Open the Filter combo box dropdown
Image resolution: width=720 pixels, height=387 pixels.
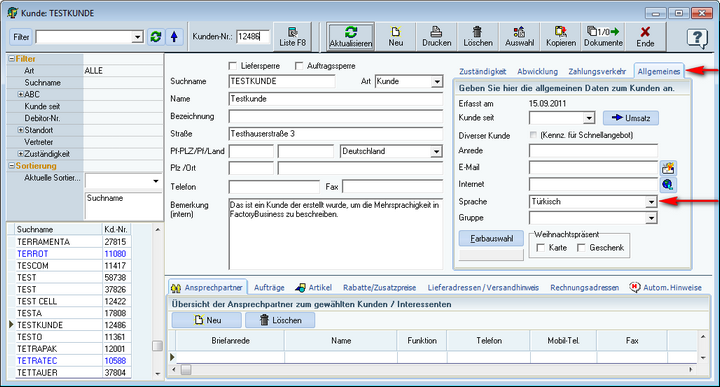[x=137, y=37]
